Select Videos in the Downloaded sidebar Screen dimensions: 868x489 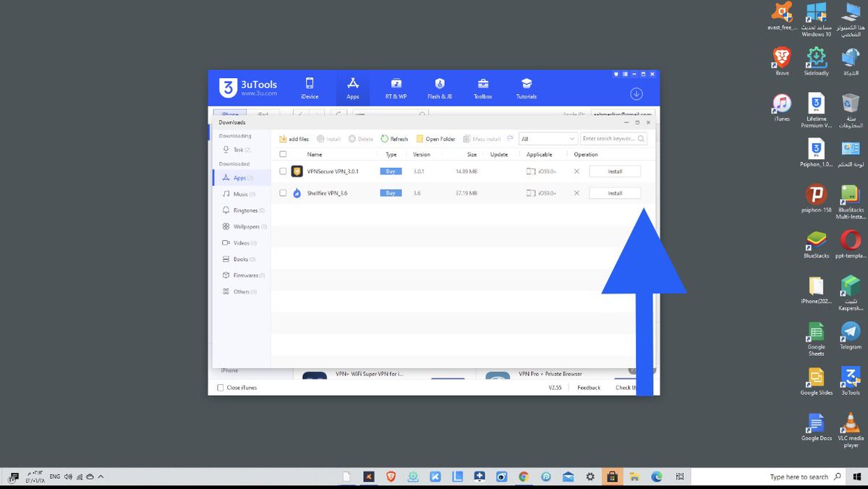[242, 243]
